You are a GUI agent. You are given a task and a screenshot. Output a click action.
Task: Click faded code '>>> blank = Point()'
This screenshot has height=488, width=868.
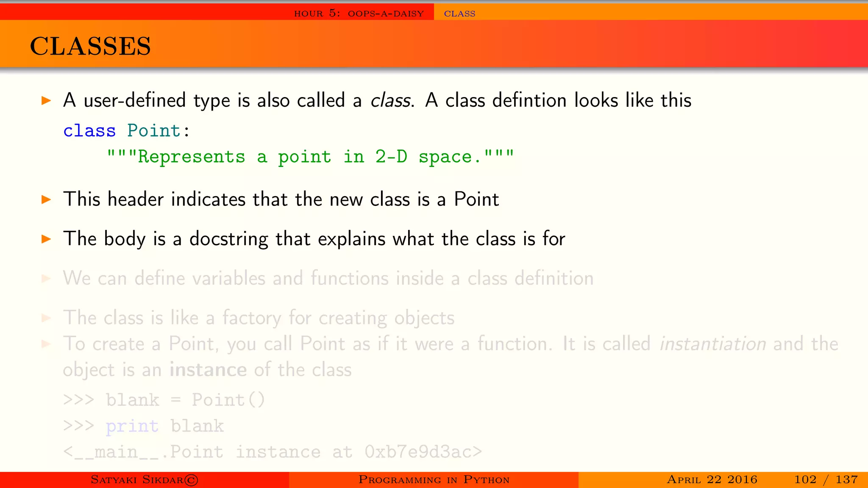[x=164, y=400]
